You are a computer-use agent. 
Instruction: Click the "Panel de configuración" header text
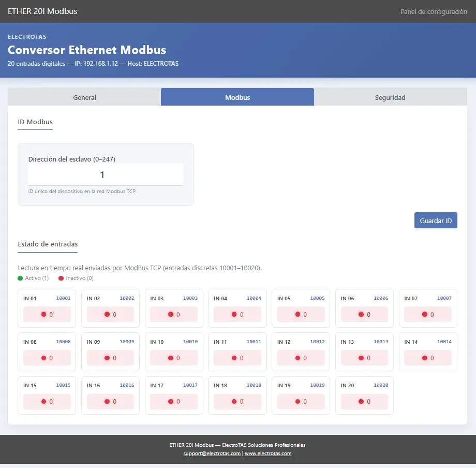click(x=434, y=11)
